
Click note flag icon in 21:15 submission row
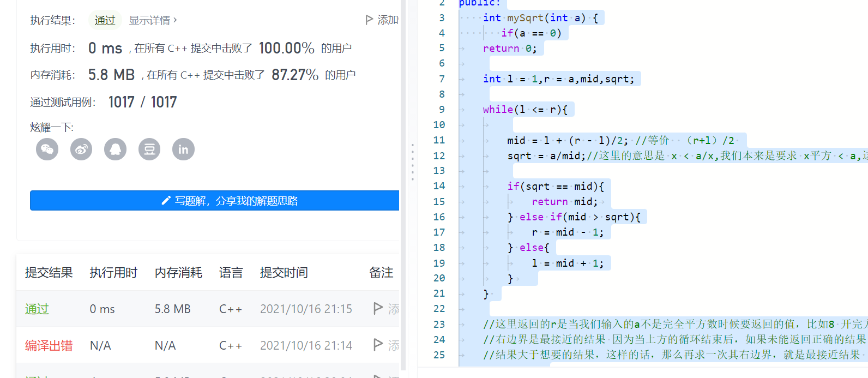coord(378,309)
